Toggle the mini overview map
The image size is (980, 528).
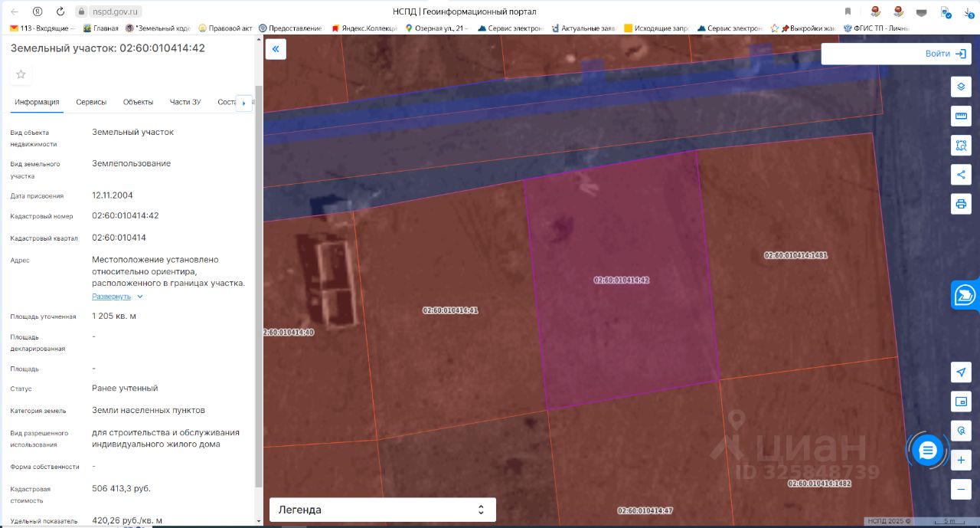coord(961,401)
